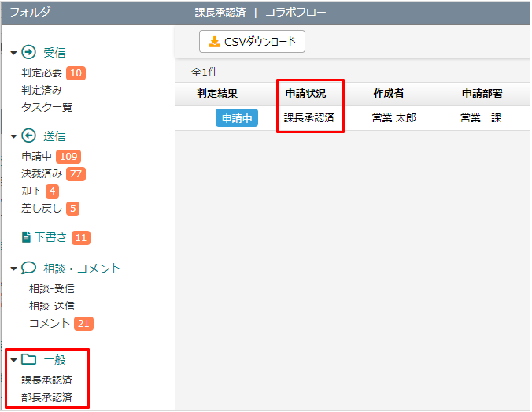Click the 受信 section label
532x412 pixels.
tap(54, 53)
